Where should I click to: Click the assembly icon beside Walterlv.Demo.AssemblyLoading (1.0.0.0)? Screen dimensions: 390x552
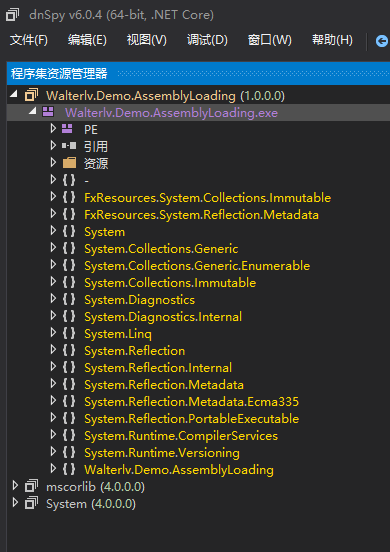pos(32,95)
